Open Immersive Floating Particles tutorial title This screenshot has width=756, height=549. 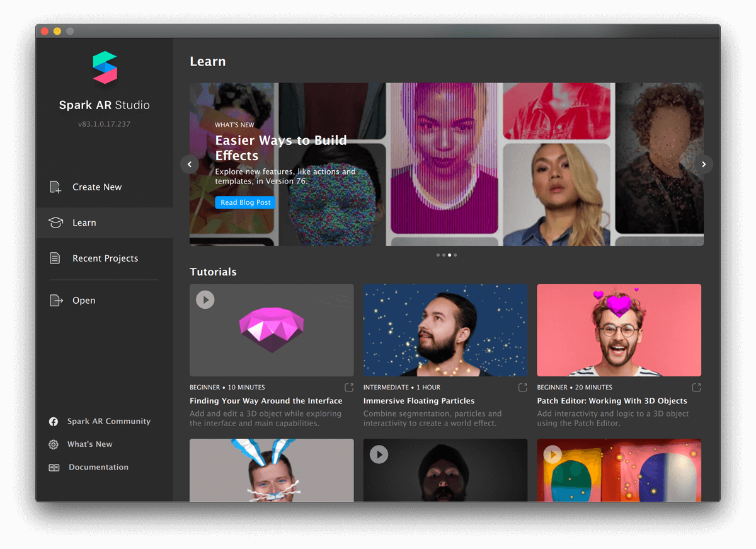(419, 401)
